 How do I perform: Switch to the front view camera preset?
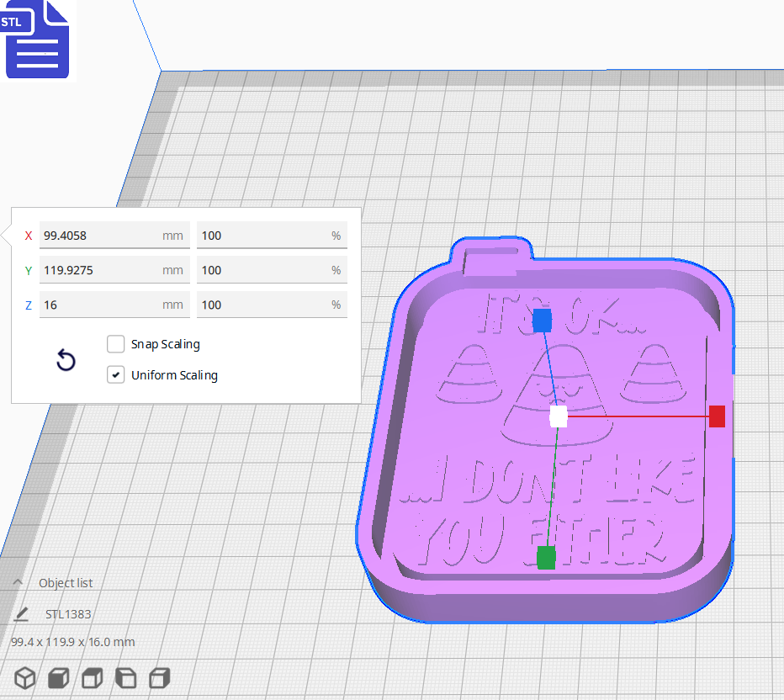point(58,678)
